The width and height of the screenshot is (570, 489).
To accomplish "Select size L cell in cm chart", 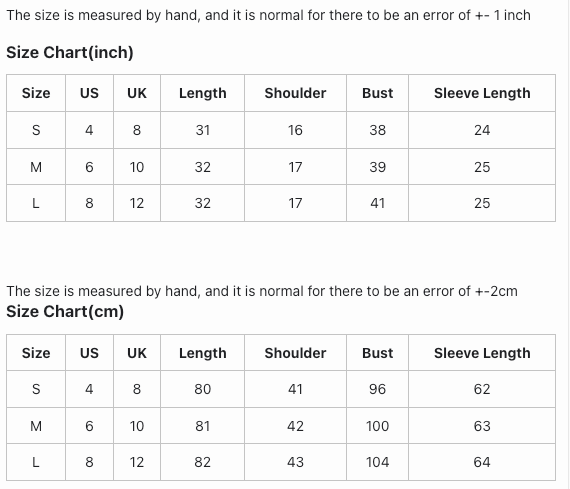I will pyautogui.click(x=36, y=462).
